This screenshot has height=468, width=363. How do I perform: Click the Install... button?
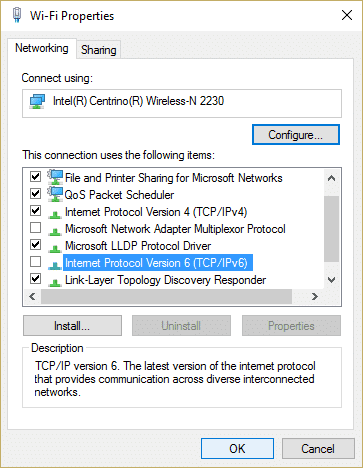pos(72,326)
